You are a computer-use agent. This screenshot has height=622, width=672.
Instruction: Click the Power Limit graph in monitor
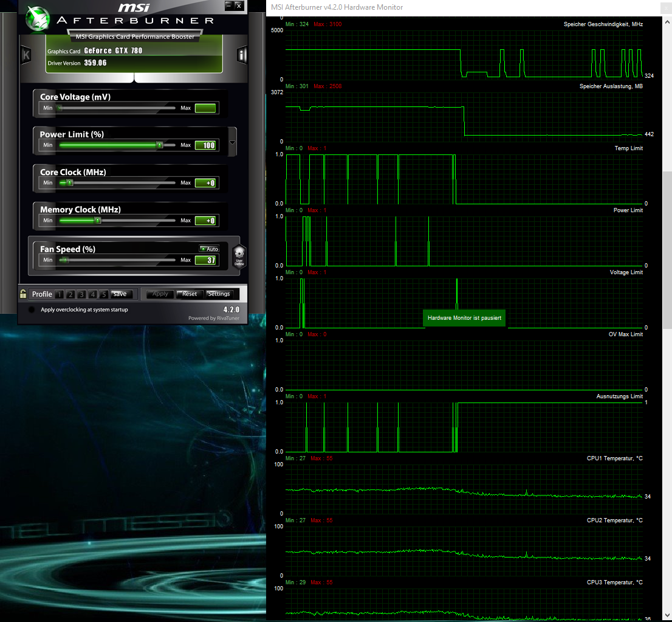[x=464, y=241]
